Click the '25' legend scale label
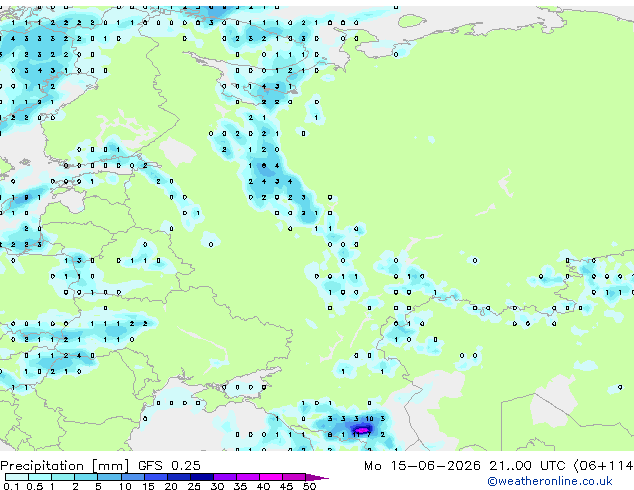This screenshot has height=490, width=634. (194, 486)
